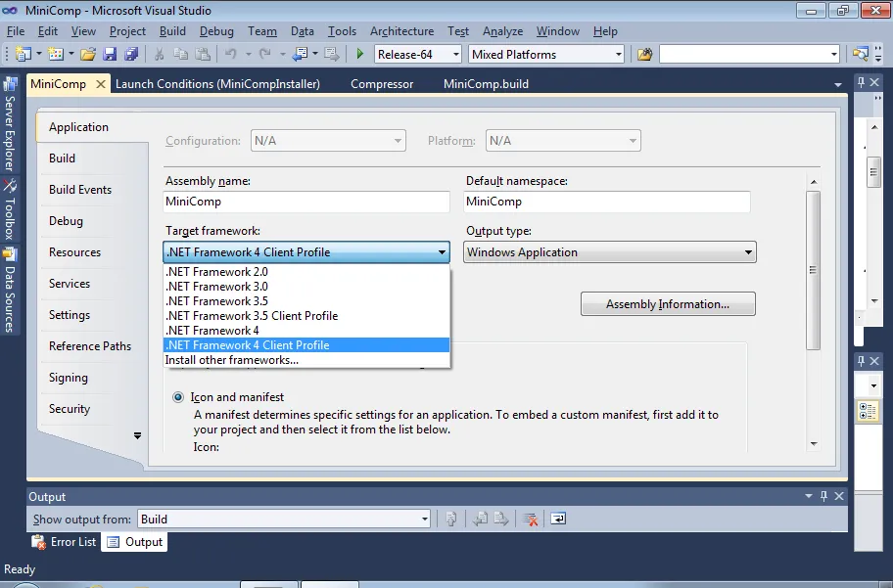Click the Cut scissors icon

click(160, 54)
